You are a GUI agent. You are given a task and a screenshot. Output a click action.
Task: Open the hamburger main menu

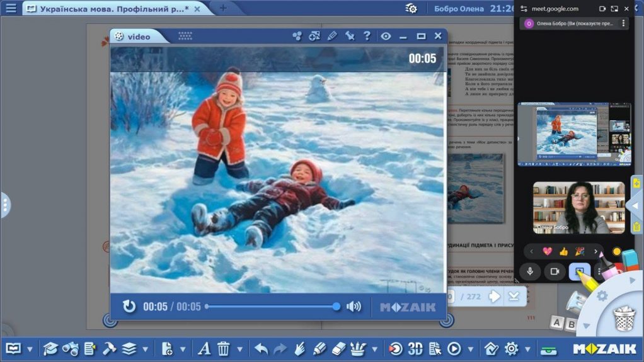11,8
